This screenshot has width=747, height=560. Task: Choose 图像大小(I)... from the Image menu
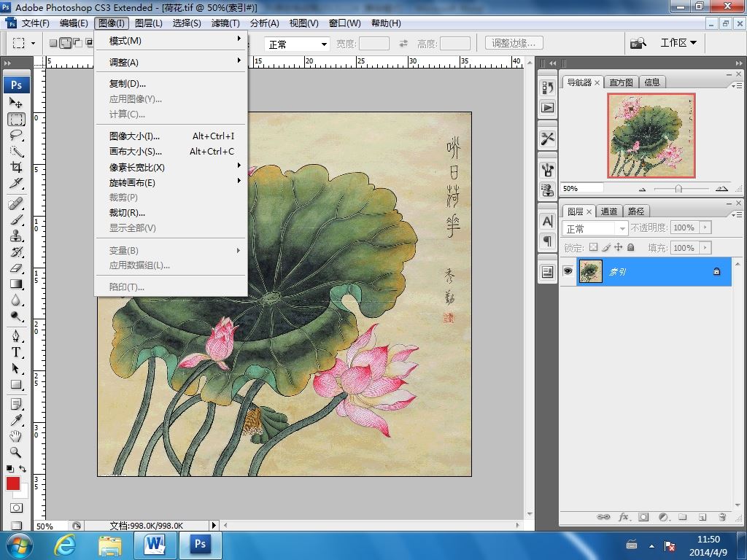pyautogui.click(x=135, y=136)
